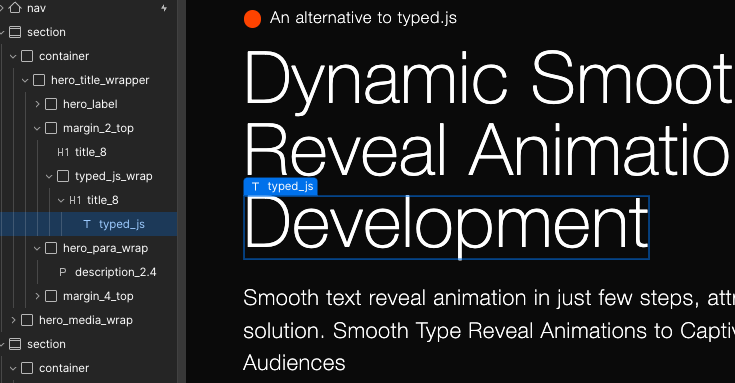The height and width of the screenshot is (383, 735).
Task: Select the section icon directly under nav
Action: [15, 32]
